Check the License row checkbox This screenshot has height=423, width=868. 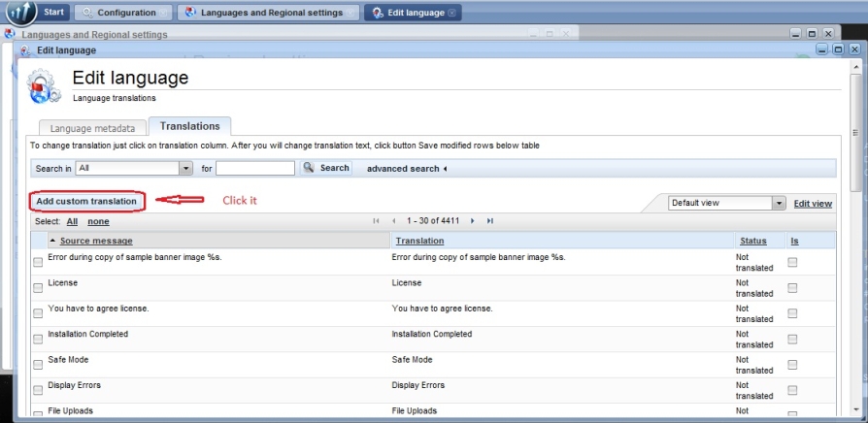coord(38,287)
